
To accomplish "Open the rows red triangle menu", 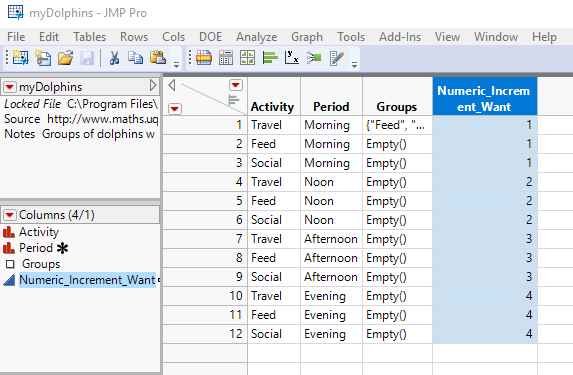I will tap(175, 109).
